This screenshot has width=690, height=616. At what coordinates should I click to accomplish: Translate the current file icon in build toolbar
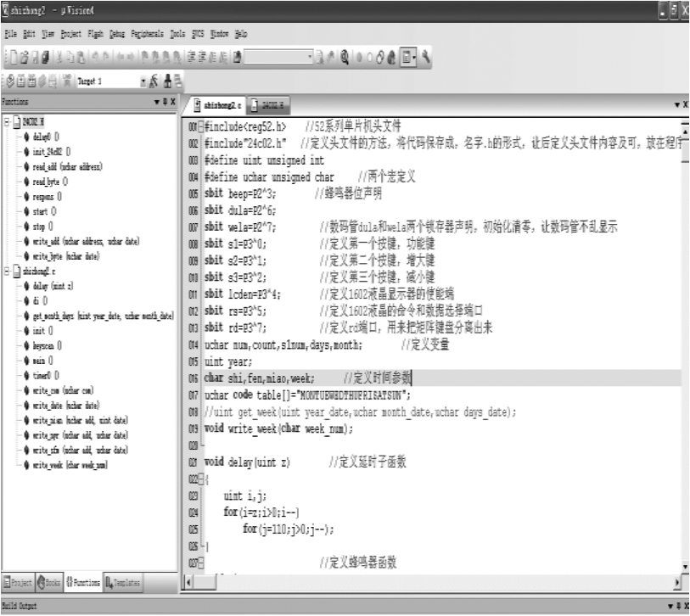[10, 81]
